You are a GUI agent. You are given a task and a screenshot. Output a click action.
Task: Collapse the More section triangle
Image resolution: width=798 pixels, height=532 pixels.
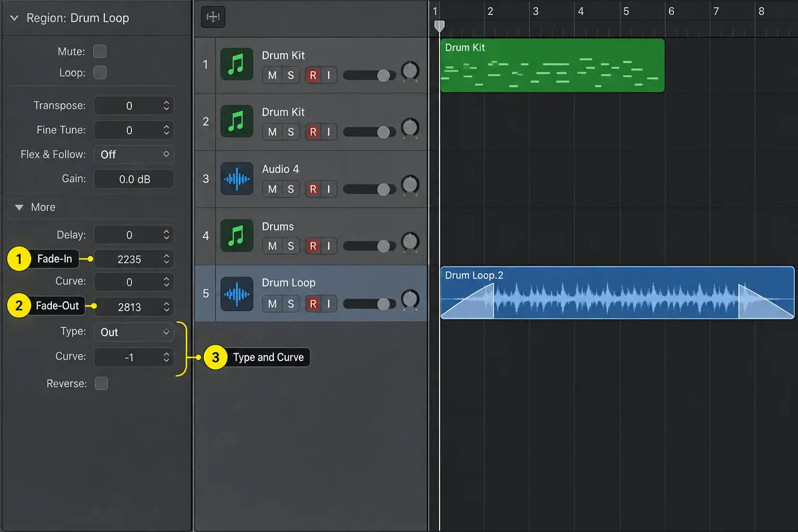point(19,207)
